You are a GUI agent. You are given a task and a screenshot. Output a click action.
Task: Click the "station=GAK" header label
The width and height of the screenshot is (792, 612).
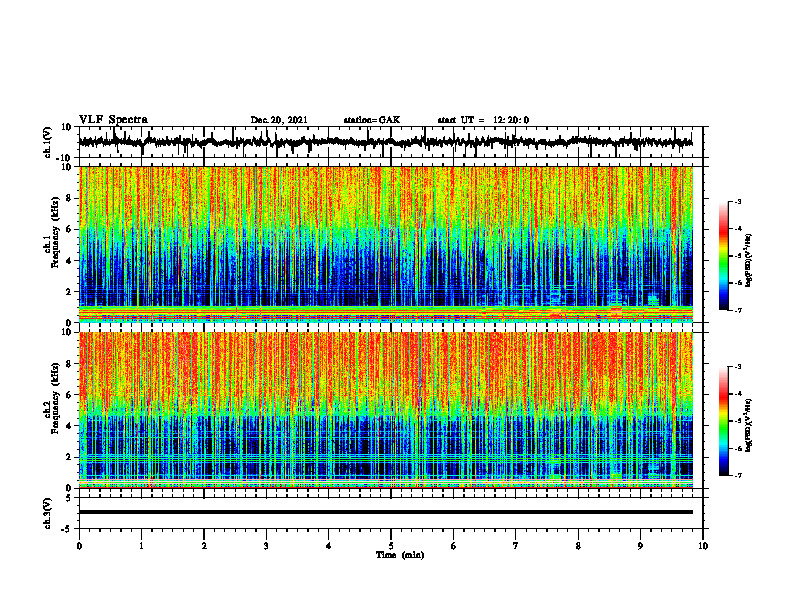coord(372,120)
